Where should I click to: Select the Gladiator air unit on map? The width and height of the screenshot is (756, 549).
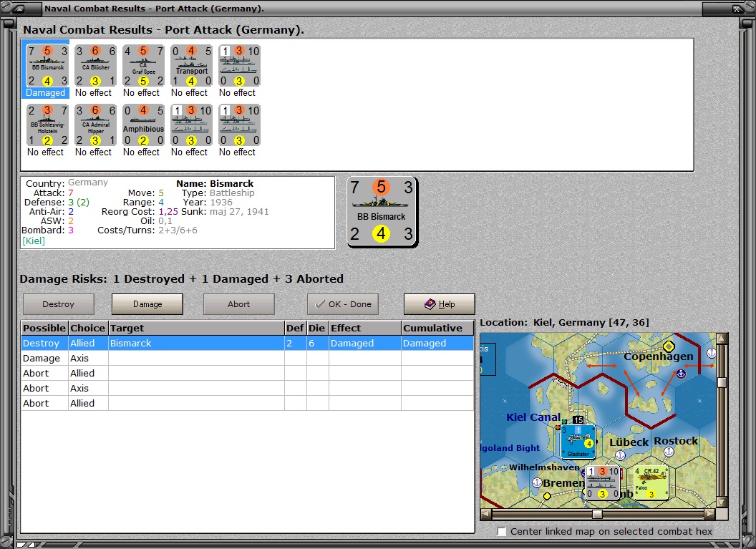[x=578, y=441]
